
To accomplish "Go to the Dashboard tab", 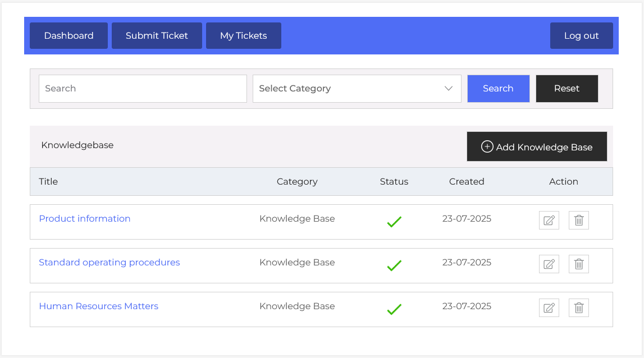I will point(68,36).
